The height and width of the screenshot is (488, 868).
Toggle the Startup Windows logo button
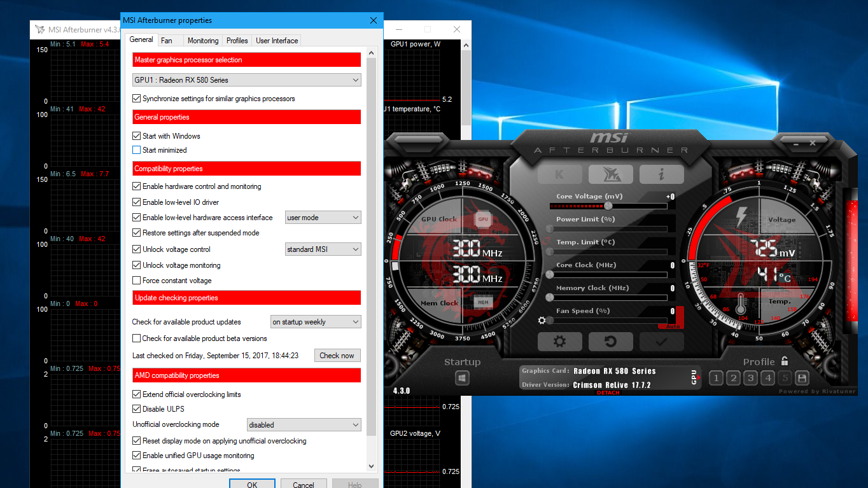[x=462, y=379]
